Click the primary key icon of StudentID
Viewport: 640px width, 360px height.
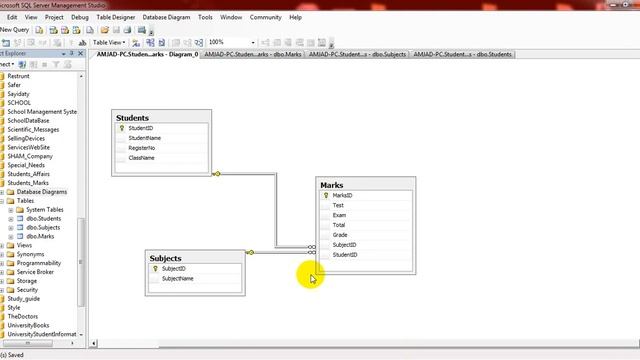click(x=122, y=128)
